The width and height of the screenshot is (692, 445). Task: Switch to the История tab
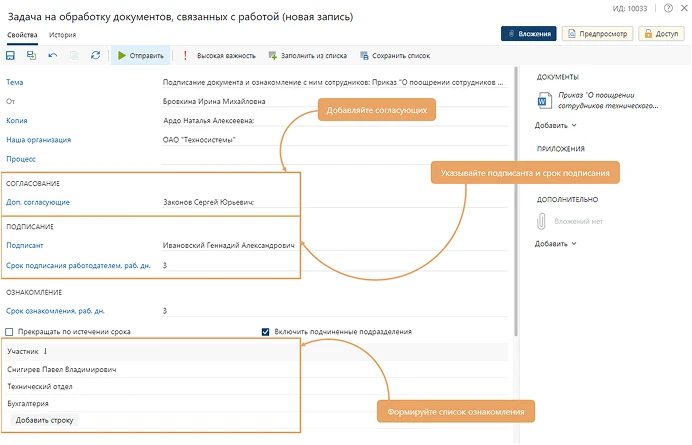point(63,35)
